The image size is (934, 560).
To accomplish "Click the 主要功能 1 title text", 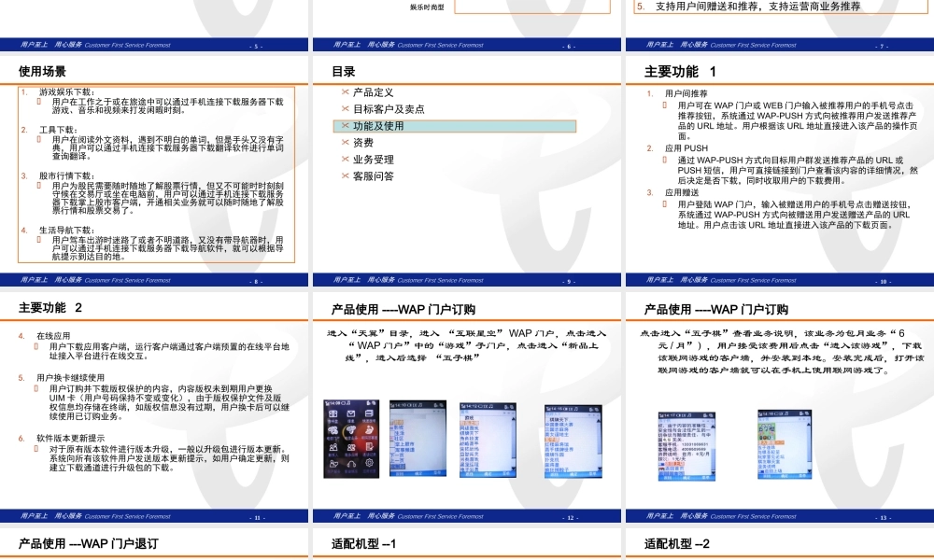I will click(x=680, y=72).
